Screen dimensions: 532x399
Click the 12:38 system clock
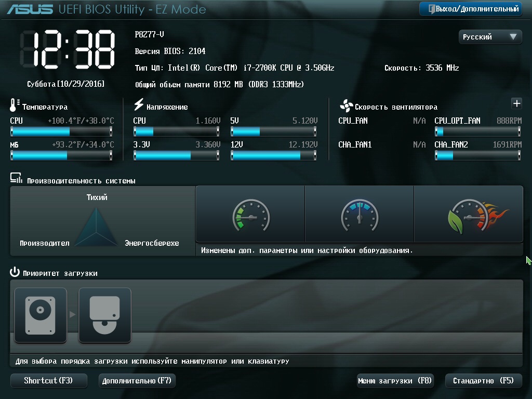coord(68,50)
